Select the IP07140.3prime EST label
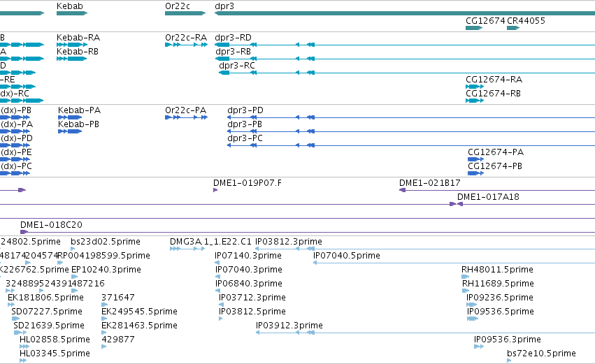Viewport: 595px width, 364px height. point(248,256)
